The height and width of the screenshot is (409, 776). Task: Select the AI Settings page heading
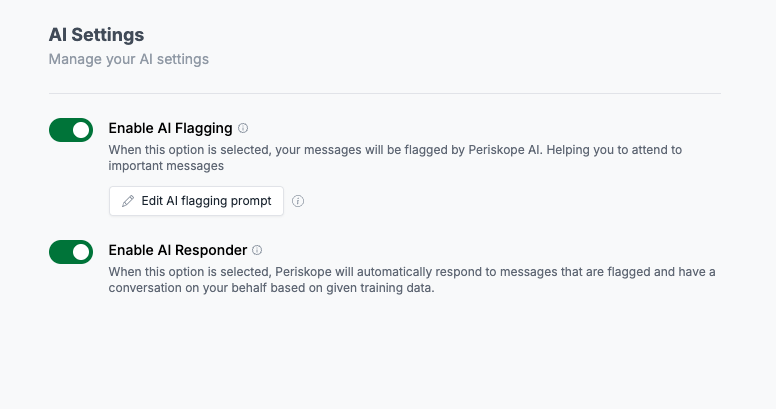(97, 35)
